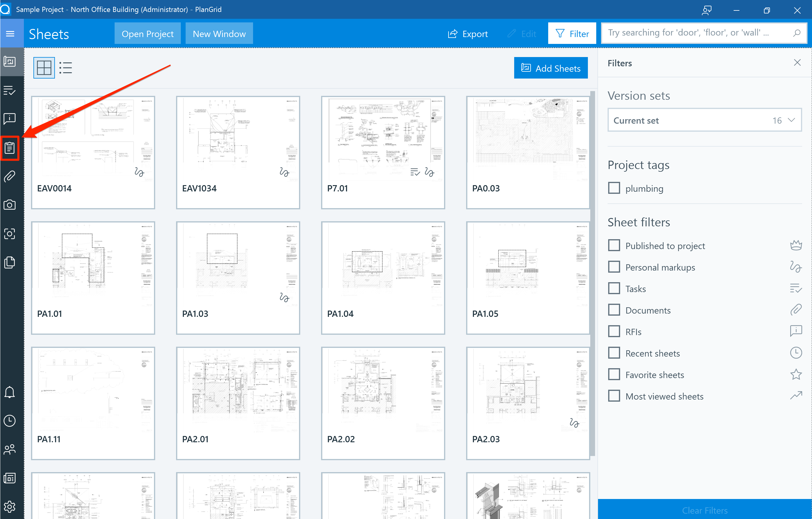This screenshot has height=519, width=812.
Task: Click markup icon on EAV1034 card
Action: click(x=284, y=172)
